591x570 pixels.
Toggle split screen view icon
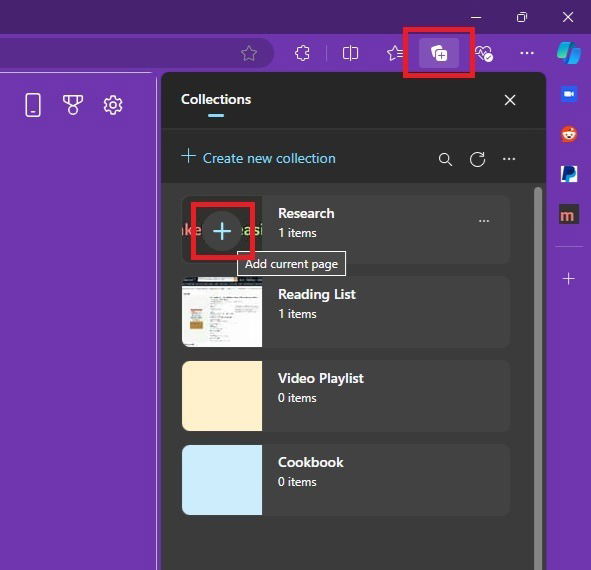click(350, 53)
